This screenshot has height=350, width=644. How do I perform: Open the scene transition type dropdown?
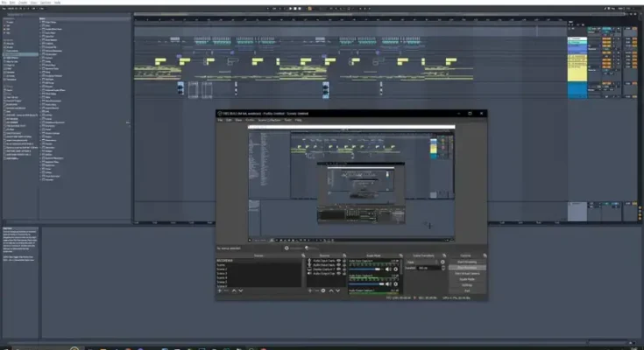[423, 261]
